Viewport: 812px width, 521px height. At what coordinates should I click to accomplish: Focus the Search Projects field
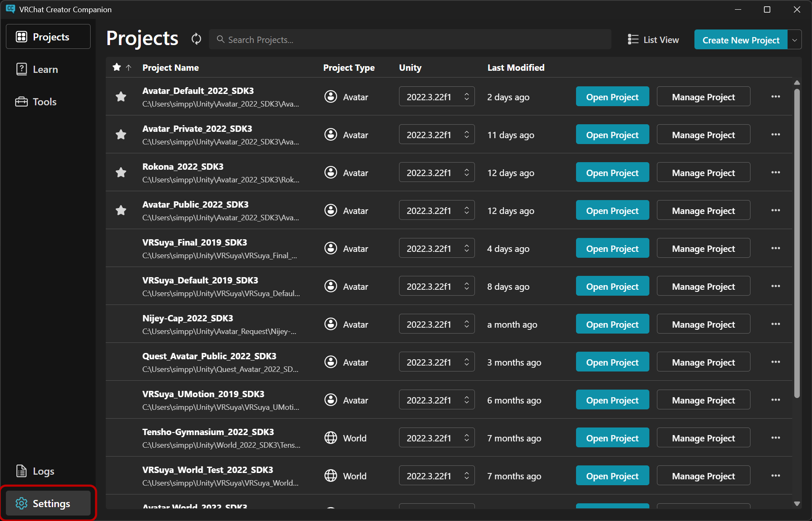[410, 40]
